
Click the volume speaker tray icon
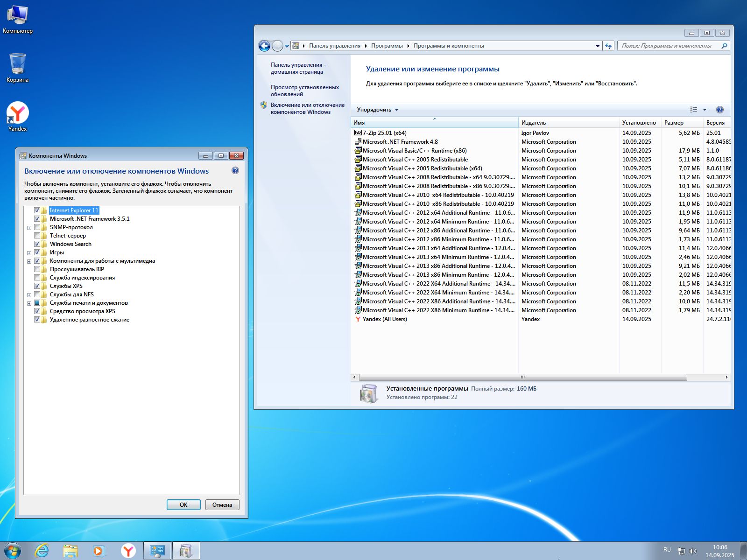693,551
